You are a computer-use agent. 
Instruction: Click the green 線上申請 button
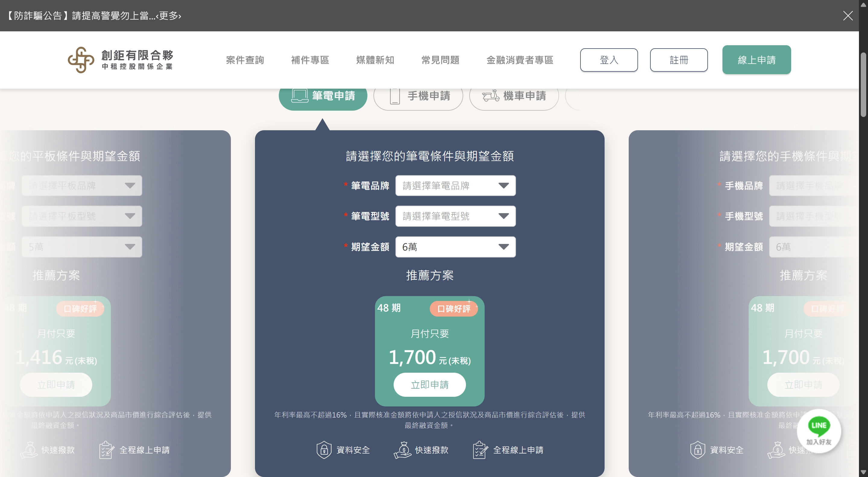point(756,60)
